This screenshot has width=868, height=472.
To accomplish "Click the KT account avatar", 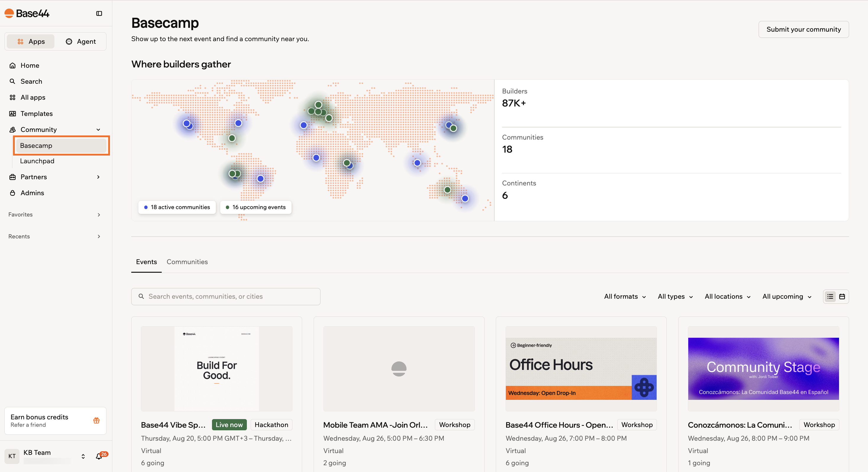I will click(x=12, y=456).
